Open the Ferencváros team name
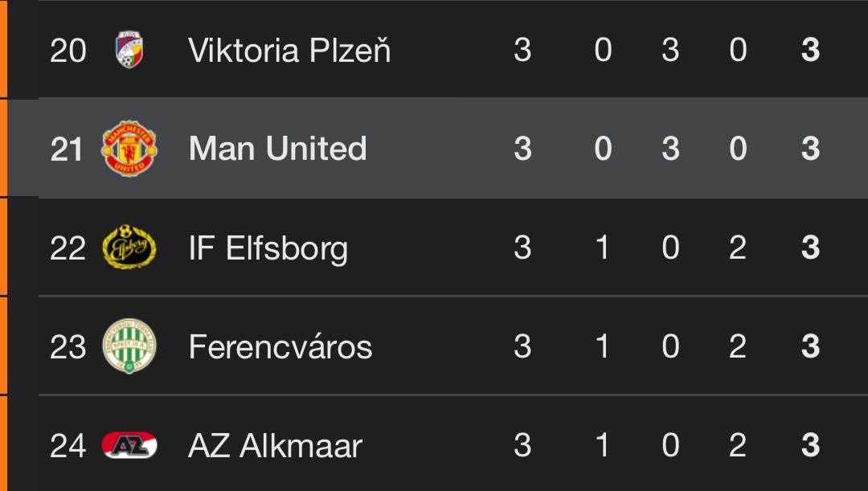 tap(280, 346)
